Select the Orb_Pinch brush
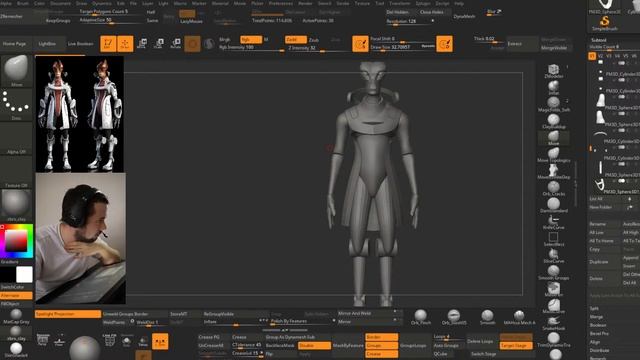Screen dimensions: 640x360 click(420, 317)
